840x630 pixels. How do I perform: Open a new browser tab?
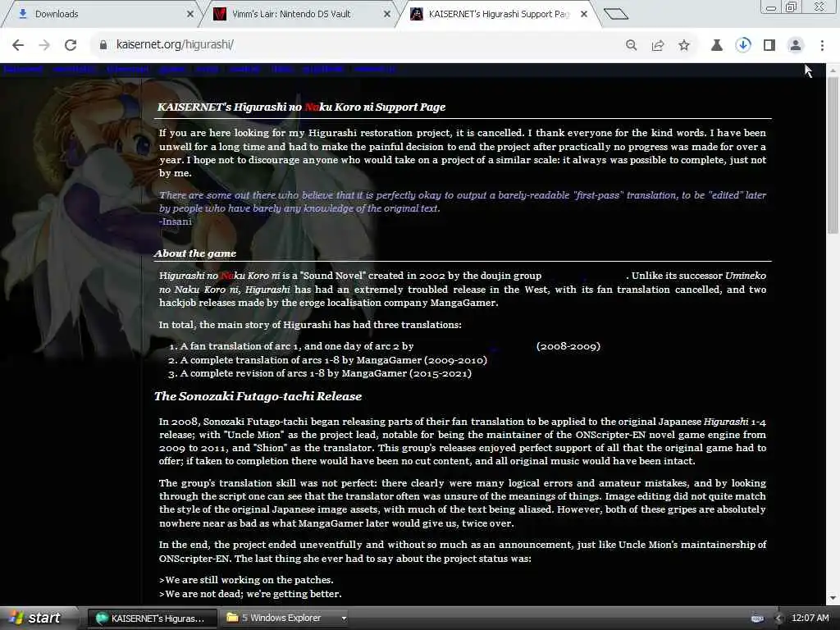click(x=615, y=14)
